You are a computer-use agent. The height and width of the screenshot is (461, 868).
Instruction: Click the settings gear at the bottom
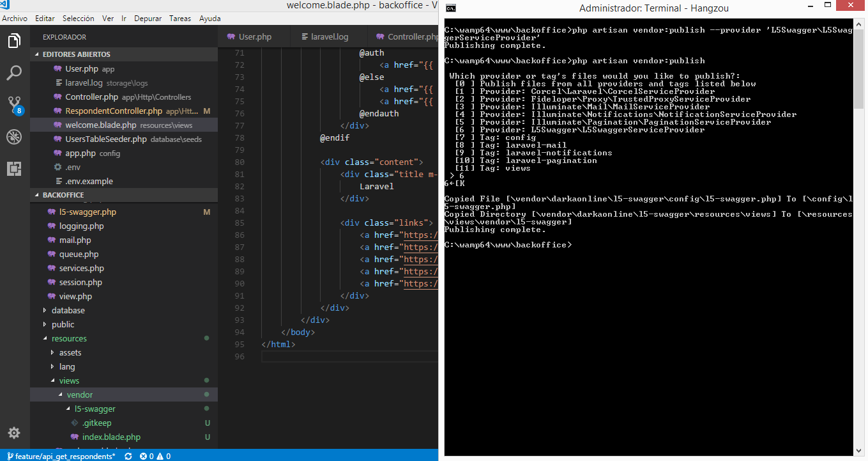pyautogui.click(x=14, y=433)
